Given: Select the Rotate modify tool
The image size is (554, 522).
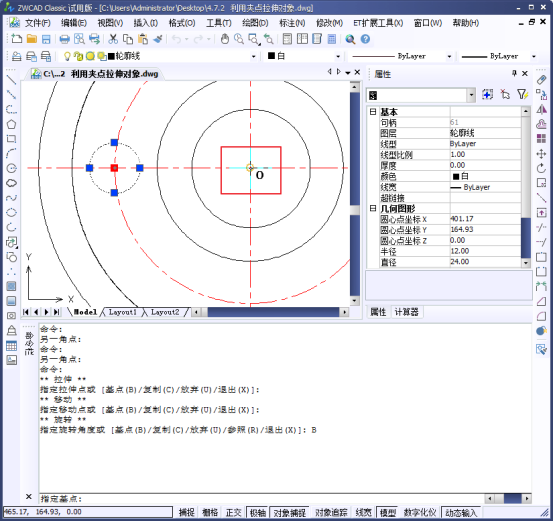Looking at the screenshot, I should click(x=541, y=168).
